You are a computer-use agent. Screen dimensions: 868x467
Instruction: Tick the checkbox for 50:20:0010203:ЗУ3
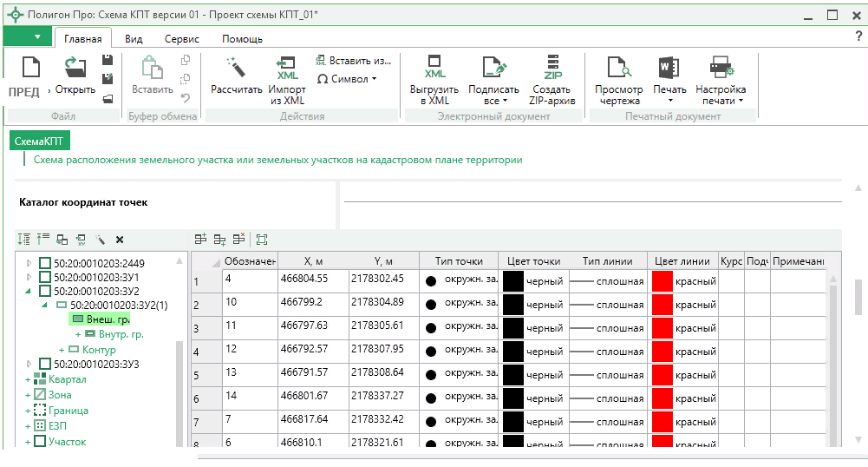45,364
